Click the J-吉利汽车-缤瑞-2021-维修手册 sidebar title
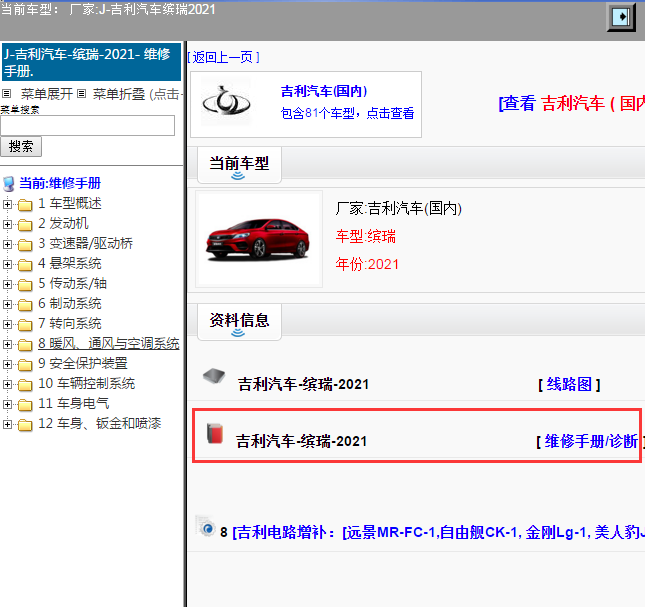 pos(91,62)
